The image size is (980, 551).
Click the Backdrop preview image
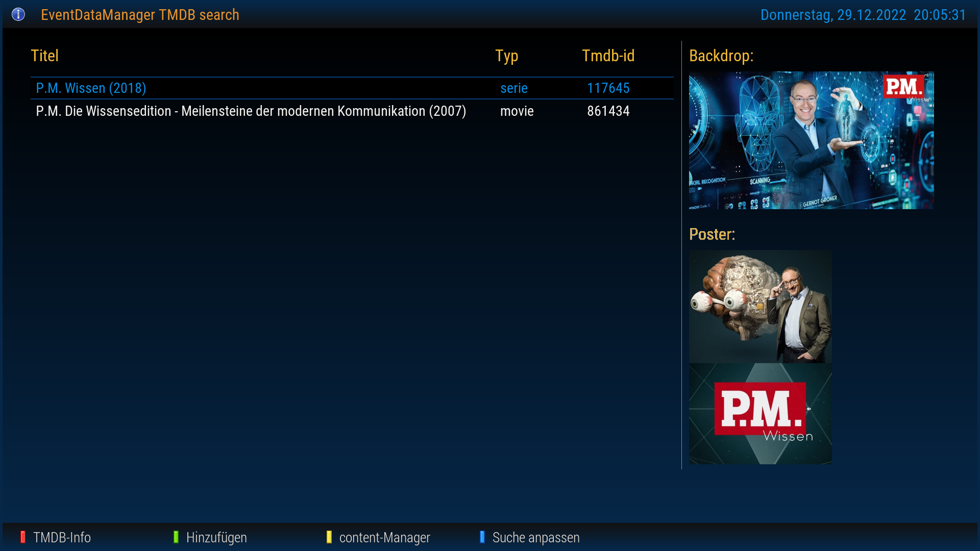click(x=811, y=140)
